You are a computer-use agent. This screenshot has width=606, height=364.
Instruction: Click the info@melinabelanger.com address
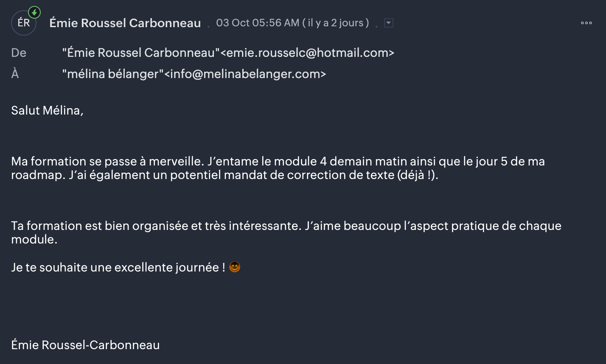click(x=245, y=74)
